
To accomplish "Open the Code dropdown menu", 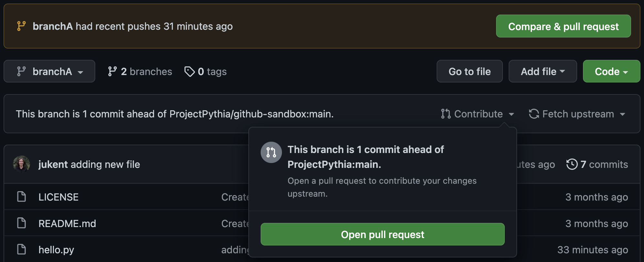I will [611, 71].
